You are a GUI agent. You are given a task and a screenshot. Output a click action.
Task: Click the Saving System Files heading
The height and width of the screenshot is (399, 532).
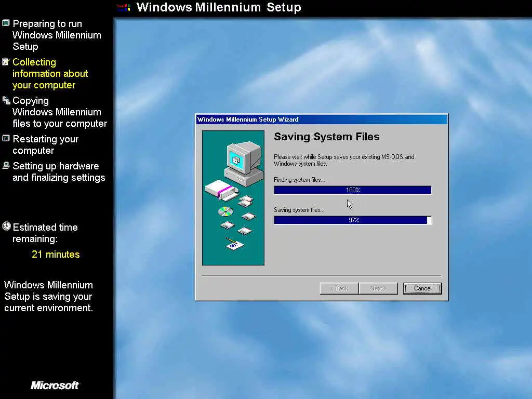click(327, 137)
